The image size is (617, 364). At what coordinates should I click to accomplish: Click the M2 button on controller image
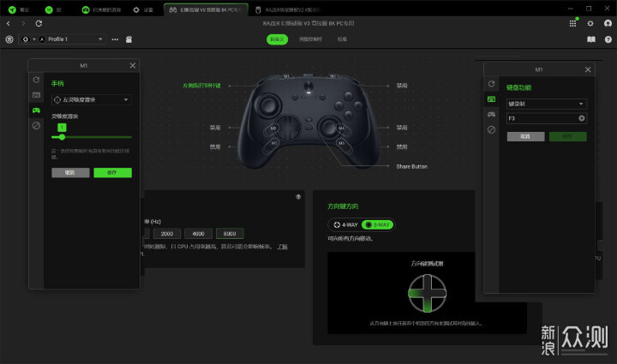click(332, 76)
